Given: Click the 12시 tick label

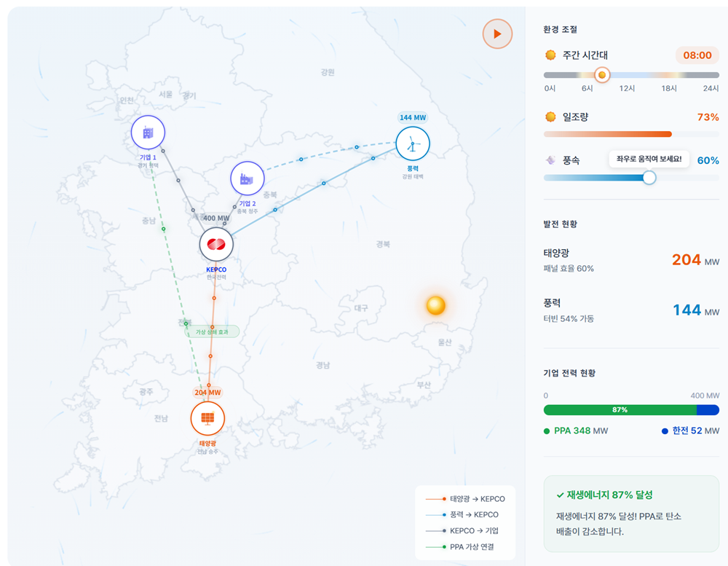Looking at the screenshot, I should [x=627, y=88].
